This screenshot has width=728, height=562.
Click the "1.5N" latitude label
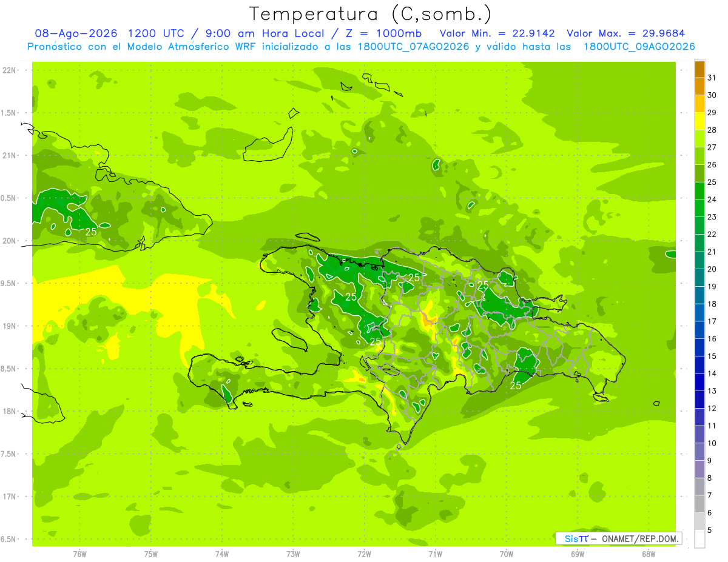tap(9, 113)
